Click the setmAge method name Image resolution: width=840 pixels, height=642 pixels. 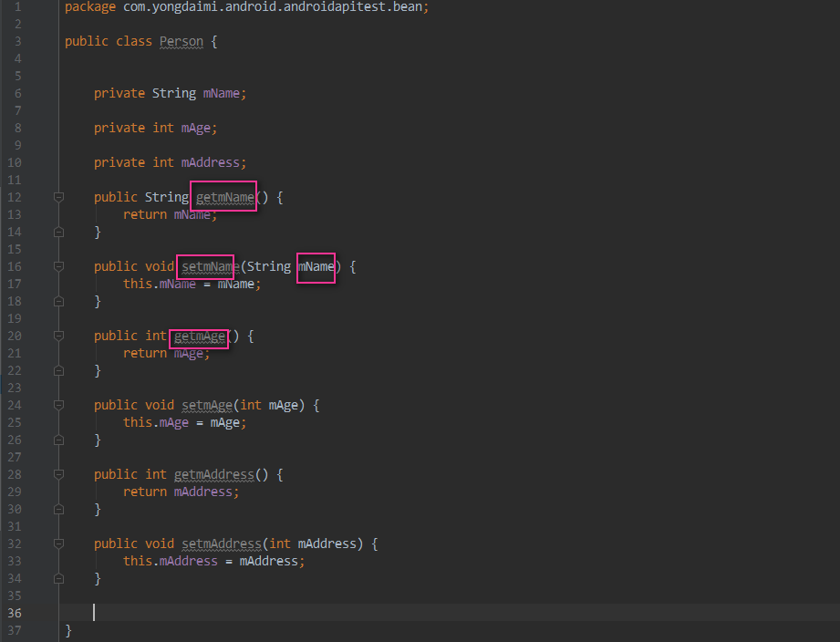click(x=207, y=405)
